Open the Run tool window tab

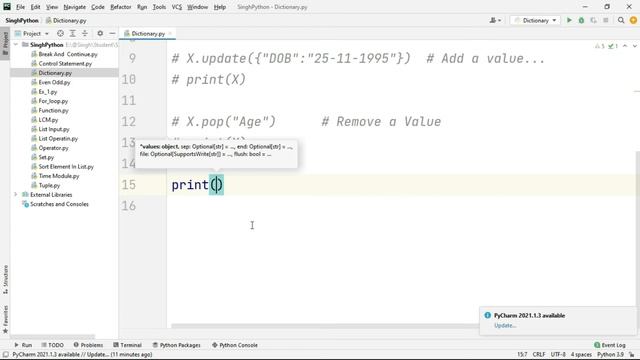(x=23, y=345)
